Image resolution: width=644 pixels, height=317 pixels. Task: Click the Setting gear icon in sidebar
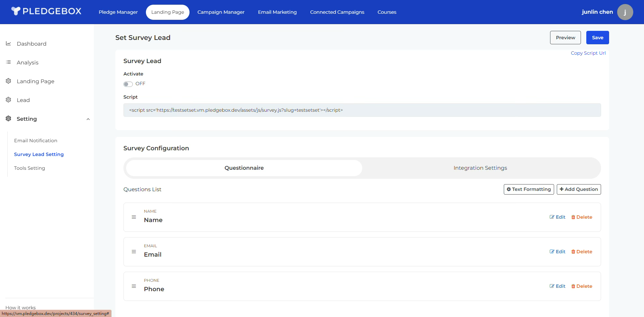[8, 119]
